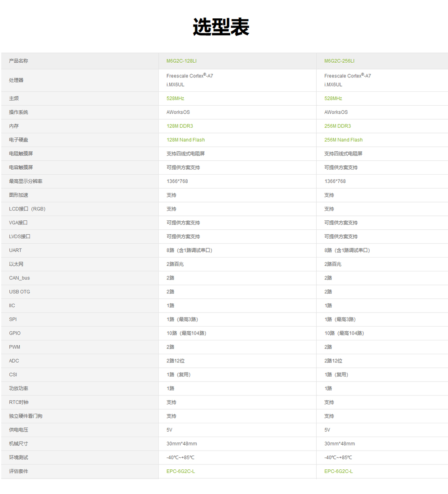The width and height of the screenshot is (448, 494).
Task: Click the 128M Nand Flash entry
Action: [185, 140]
